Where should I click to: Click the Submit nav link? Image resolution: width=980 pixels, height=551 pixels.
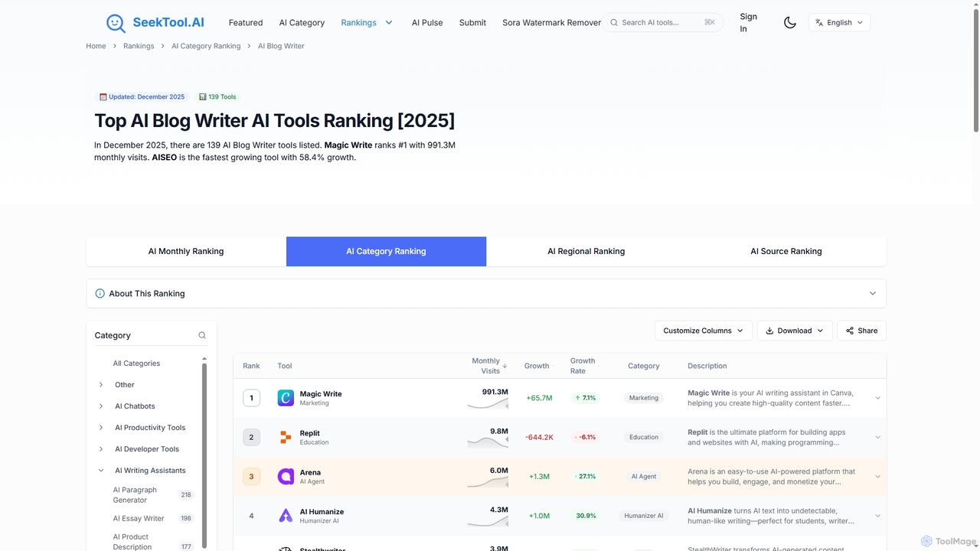coord(472,23)
